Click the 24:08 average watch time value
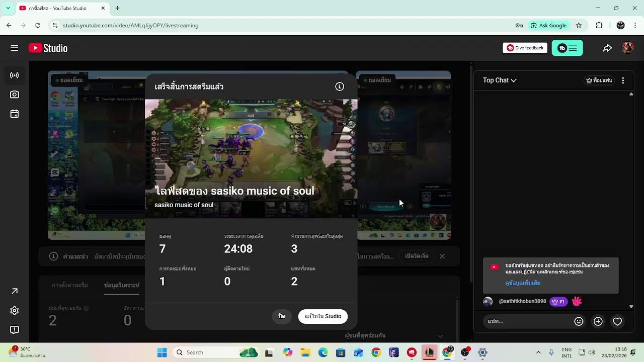 (238, 249)
